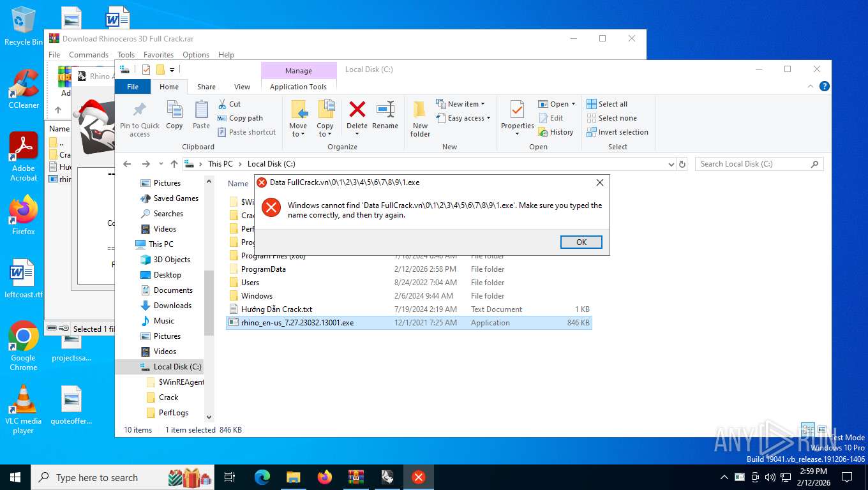Select the ProgramData folder row
The image size is (868, 490).
pyautogui.click(x=409, y=269)
